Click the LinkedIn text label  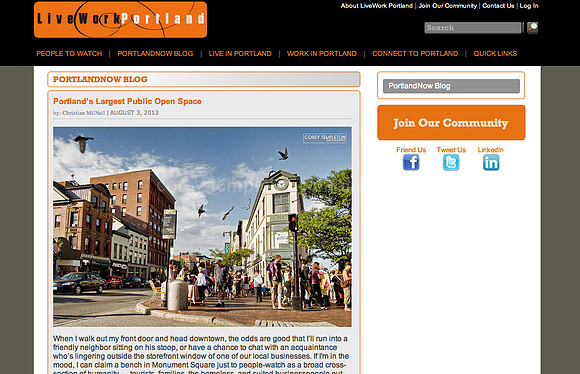tap(490, 149)
